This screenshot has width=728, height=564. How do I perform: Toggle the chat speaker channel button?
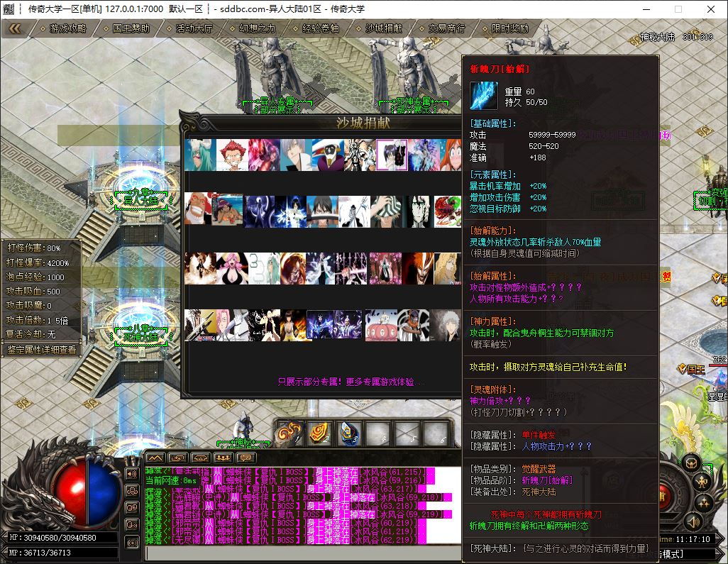tap(132, 473)
